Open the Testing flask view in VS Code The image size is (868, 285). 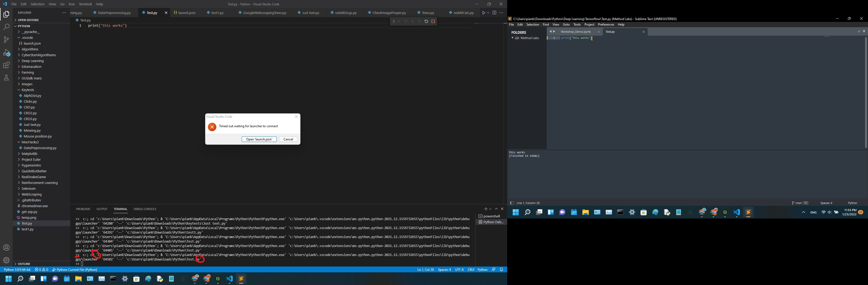tap(6, 78)
